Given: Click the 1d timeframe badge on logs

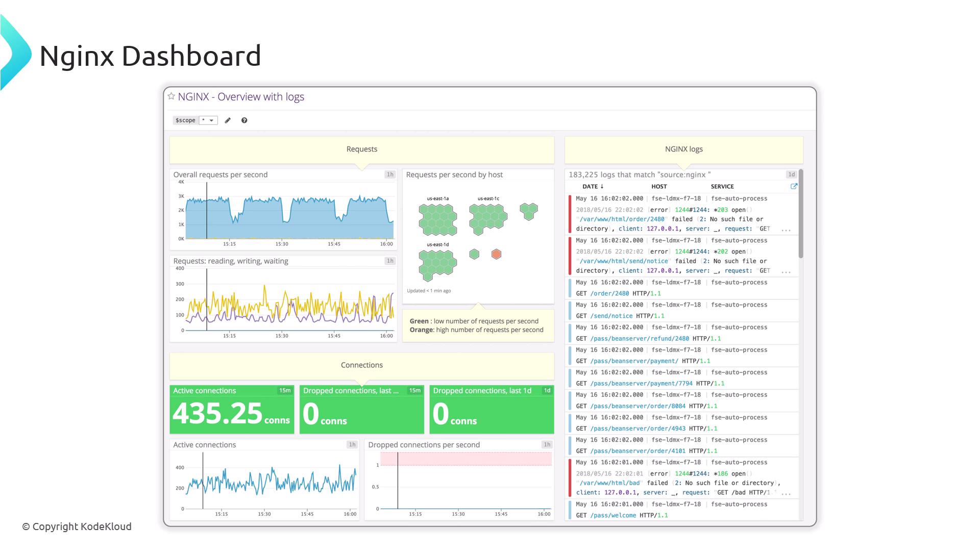Looking at the screenshot, I should tap(791, 174).
